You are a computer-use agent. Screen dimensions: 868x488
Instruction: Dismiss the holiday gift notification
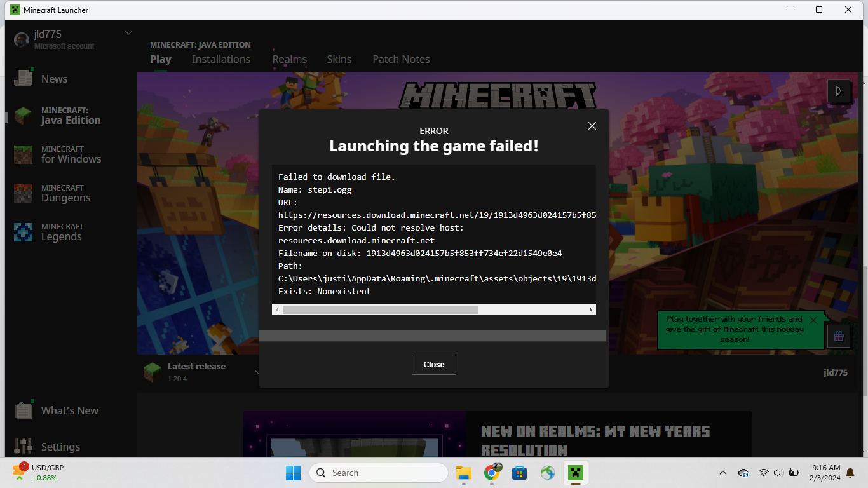click(813, 320)
